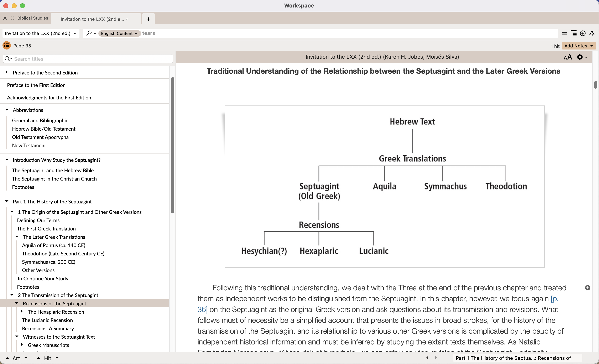The height and width of the screenshot is (364, 599).
Task: Open the AA text size control
Action: click(x=568, y=57)
